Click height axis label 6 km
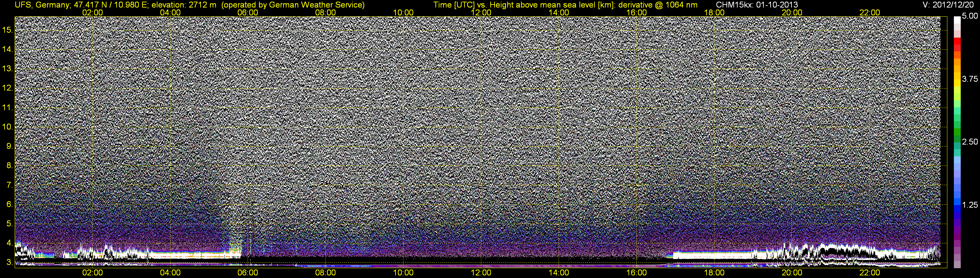This screenshot has width=980, height=278. point(9,204)
